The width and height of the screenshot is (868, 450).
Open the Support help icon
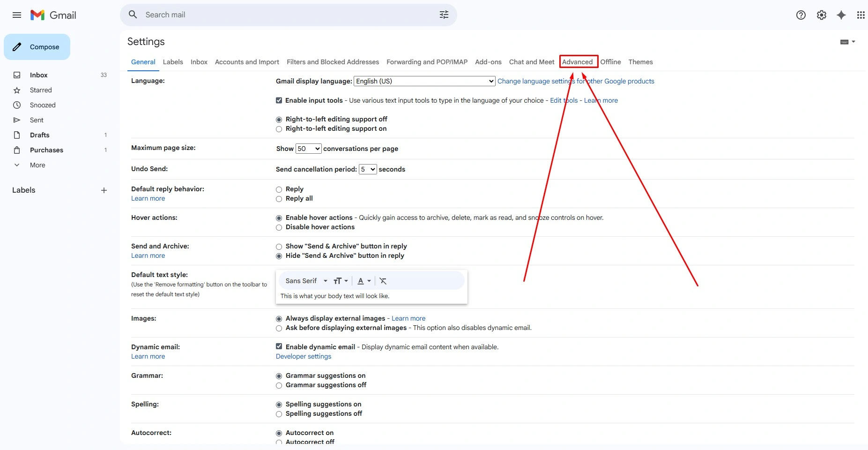pyautogui.click(x=801, y=15)
